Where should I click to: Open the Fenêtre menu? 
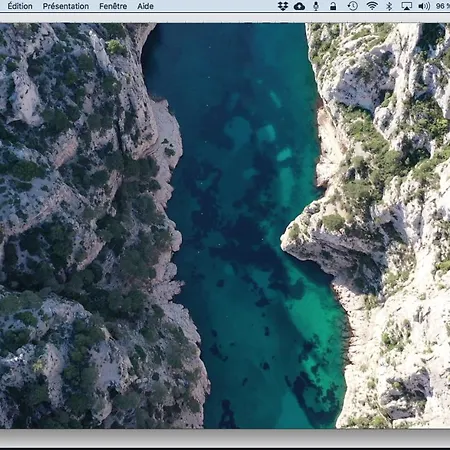pos(113,6)
